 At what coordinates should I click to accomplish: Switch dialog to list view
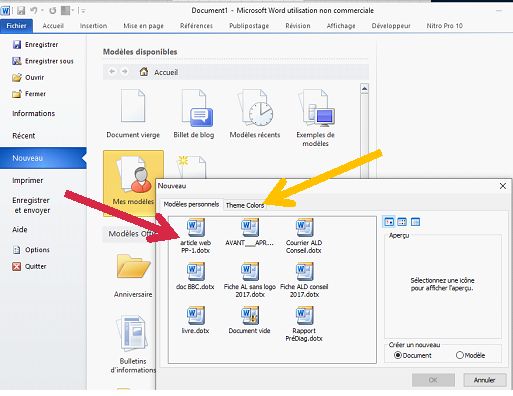pyautogui.click(x=402, y=222)
